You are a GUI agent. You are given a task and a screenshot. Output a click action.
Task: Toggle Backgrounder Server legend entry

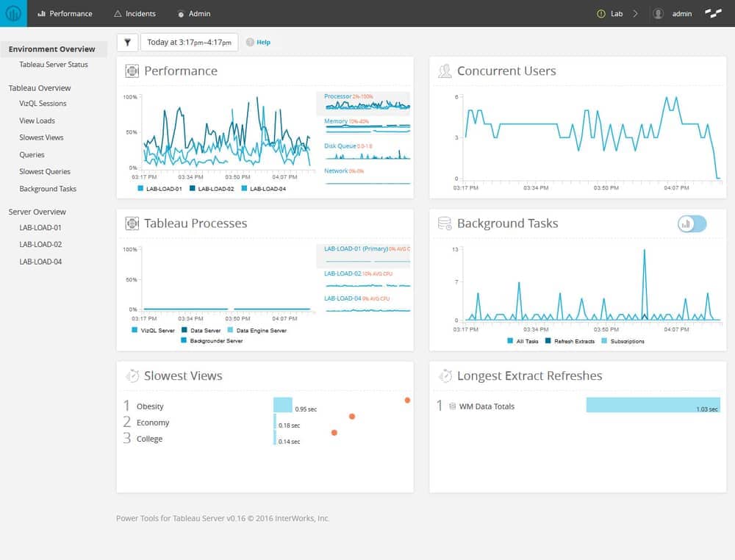tap(212, 341)
